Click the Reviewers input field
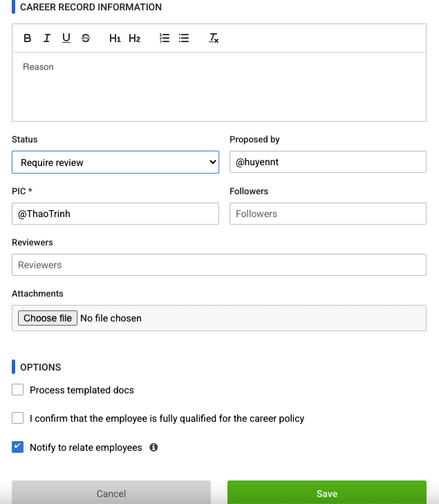This screenshot has height=504, width=439. [x=219, y=265]
